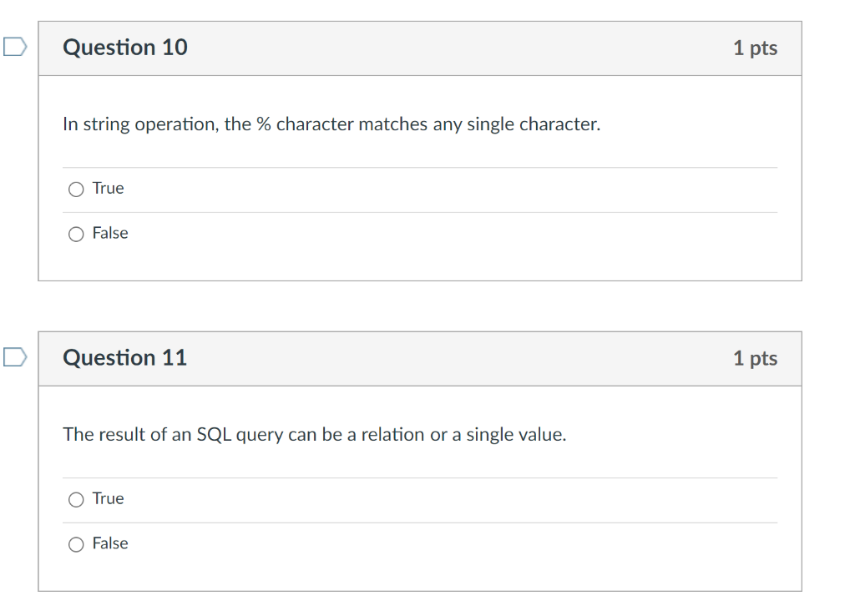Screen dimensions: 855x616
Task: Click the 1 pts label for Question 10
Action: point(755,48)
